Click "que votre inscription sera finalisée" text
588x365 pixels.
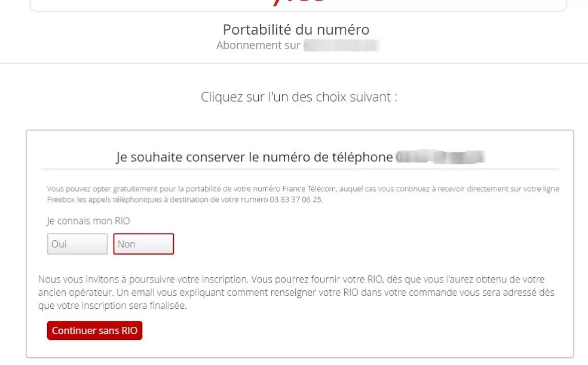pos(112,306)
